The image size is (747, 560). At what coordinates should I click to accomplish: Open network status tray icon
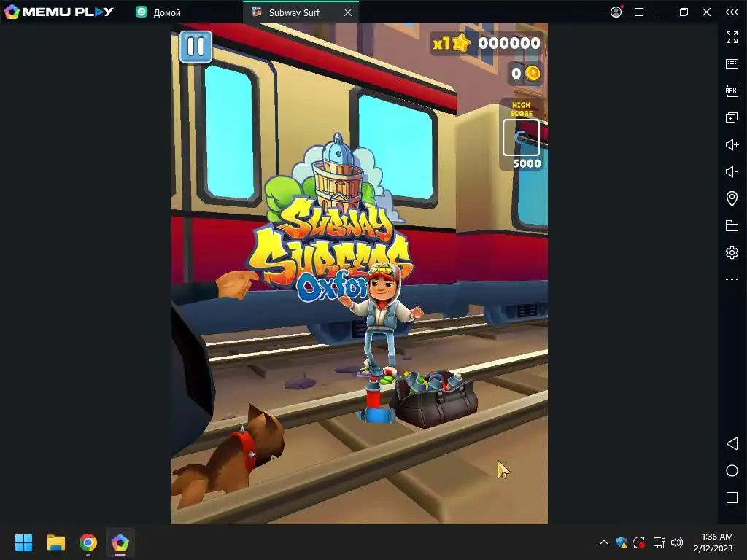pos(659,542)
